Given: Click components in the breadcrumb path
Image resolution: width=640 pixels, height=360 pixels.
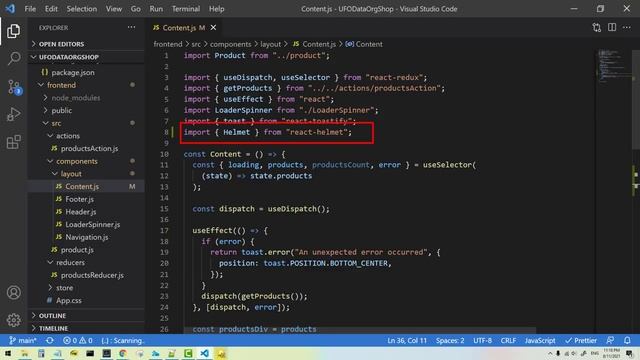Looking at the screenshot, I should click(231, 44).
